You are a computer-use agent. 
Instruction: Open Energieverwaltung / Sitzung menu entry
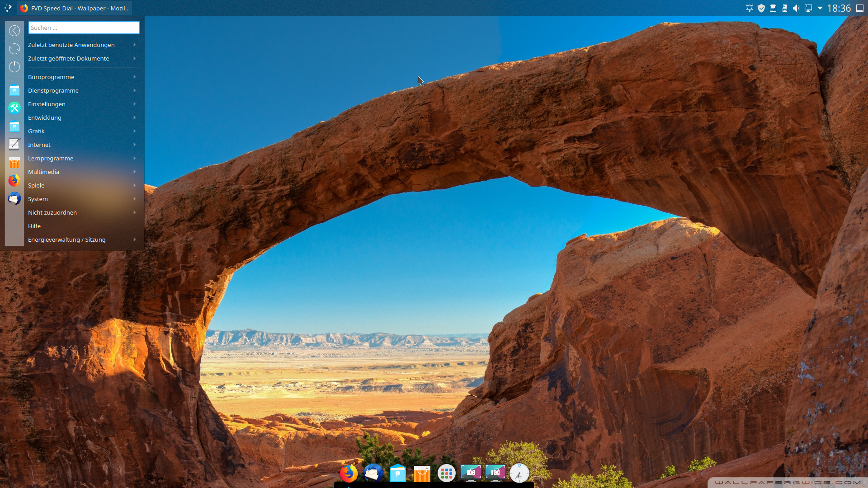(68, 239)
